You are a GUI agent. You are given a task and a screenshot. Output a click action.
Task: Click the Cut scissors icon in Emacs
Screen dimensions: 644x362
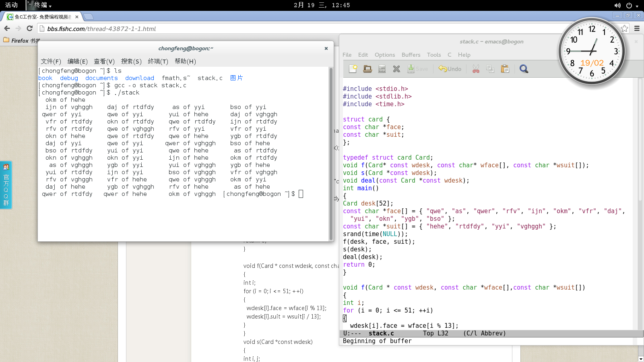476,69
